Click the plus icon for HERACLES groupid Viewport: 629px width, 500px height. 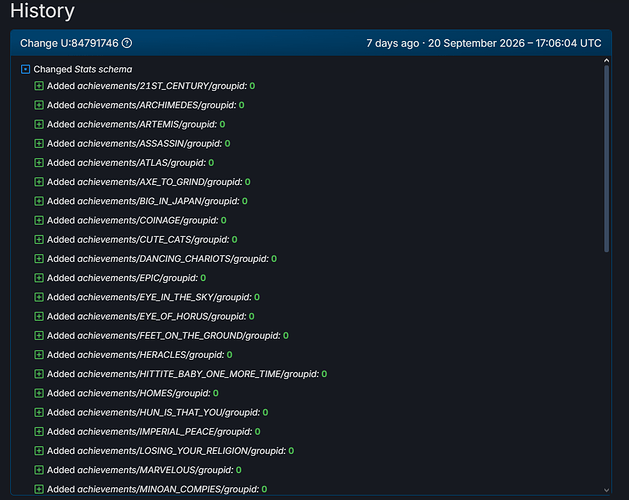(x=39, y=355)
